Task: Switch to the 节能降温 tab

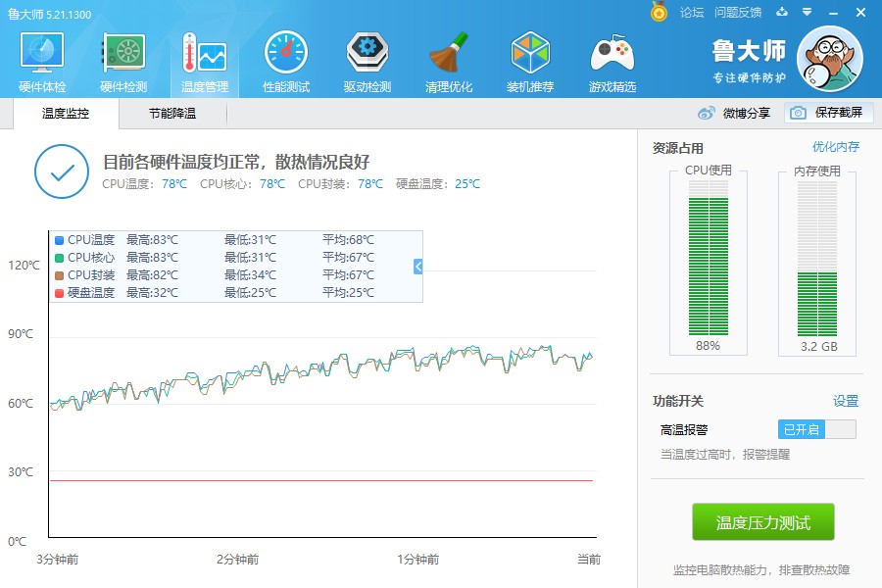Action: 172,114
